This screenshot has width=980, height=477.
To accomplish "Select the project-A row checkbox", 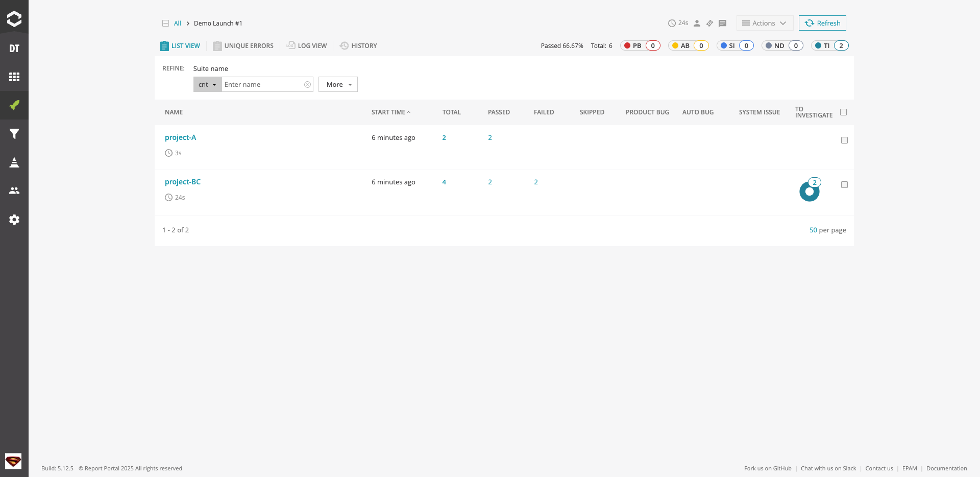I will coord(844,140).
